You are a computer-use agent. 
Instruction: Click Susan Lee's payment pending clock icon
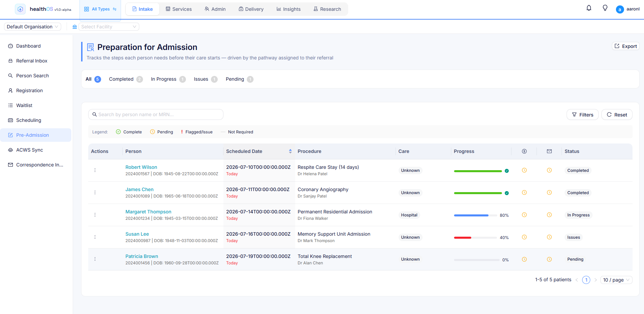[x=524, y=237]
